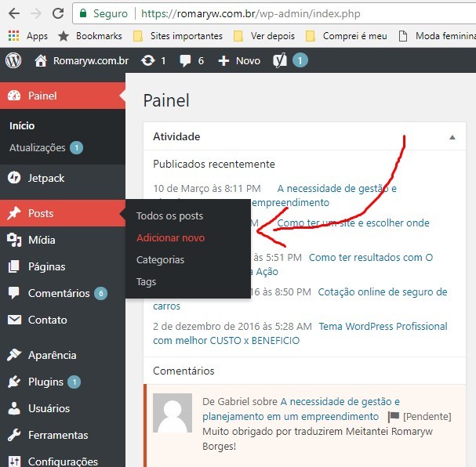Open Ver depois bookmark folder
The width and height of the screenshot is (476, 467).
tap(263, 36)
